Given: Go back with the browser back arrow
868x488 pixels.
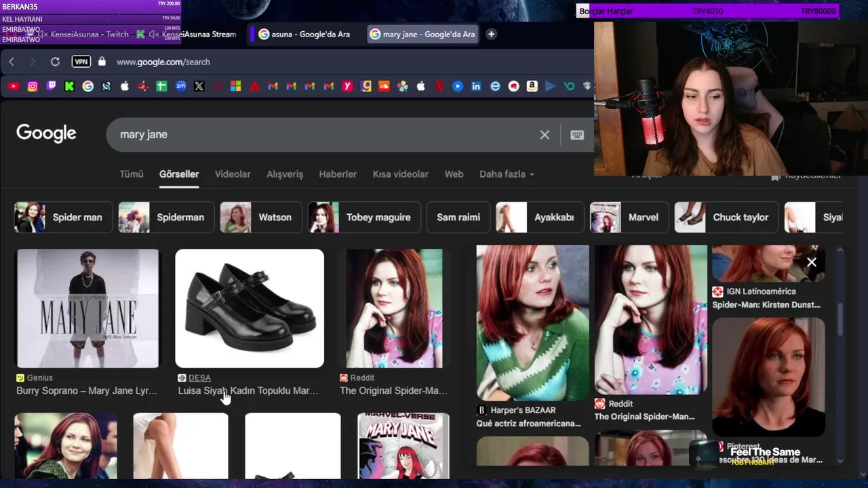Looking at the screenshot, I should click(x=12, y=62).
